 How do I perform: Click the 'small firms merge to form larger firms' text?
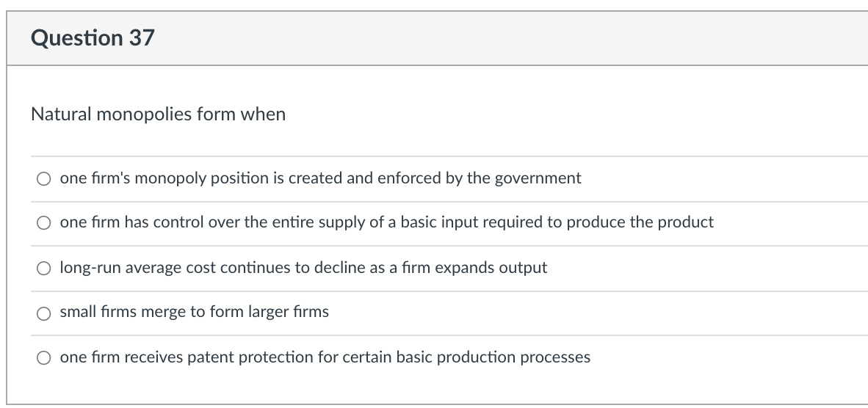tap(194, 312)
